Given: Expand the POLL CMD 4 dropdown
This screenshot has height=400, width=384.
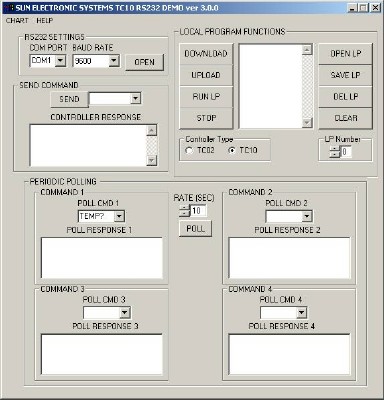Looking at the screenshot, I should tap(301, 313).
